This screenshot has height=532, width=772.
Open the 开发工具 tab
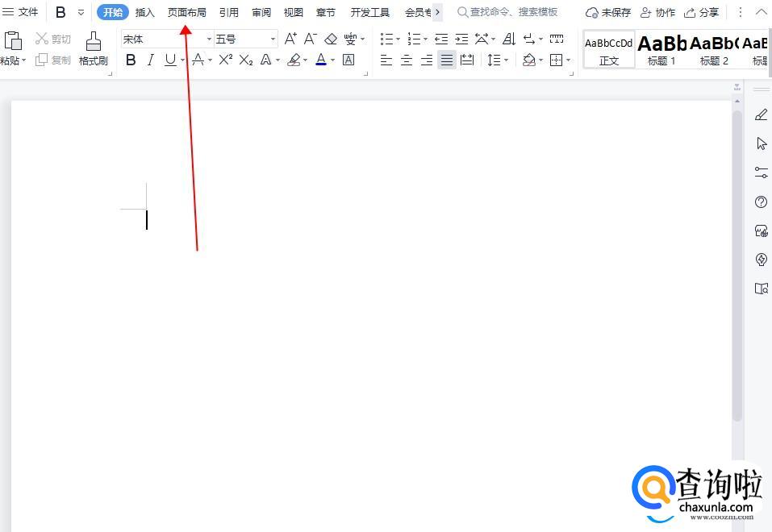tap(369, 12)
